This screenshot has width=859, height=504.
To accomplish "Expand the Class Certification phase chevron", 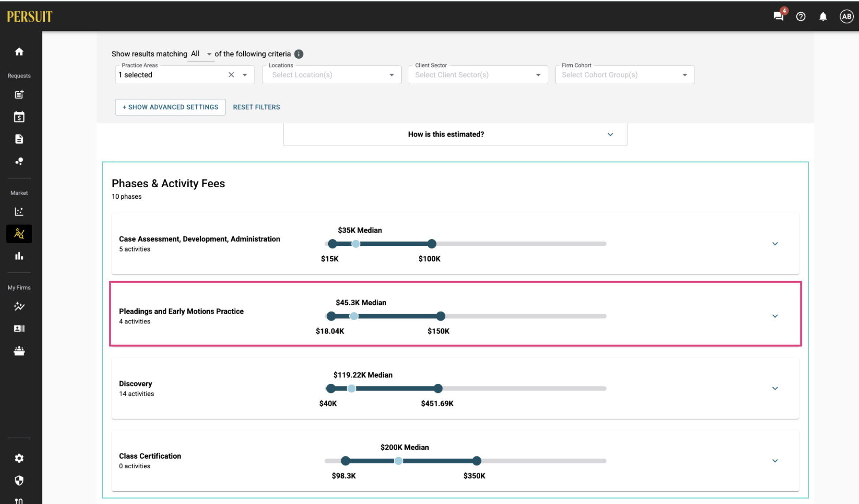I will click(x=775, y=461).
